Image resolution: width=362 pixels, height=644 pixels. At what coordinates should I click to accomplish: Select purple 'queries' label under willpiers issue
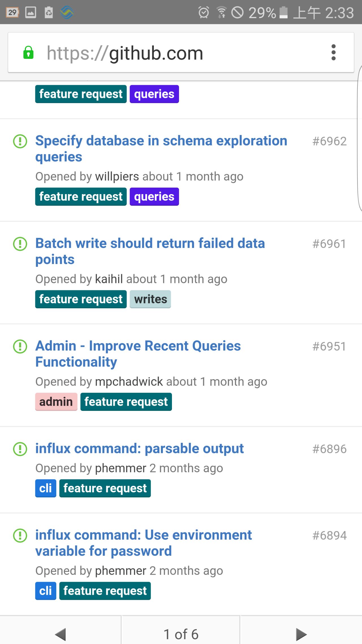(154, 197)
